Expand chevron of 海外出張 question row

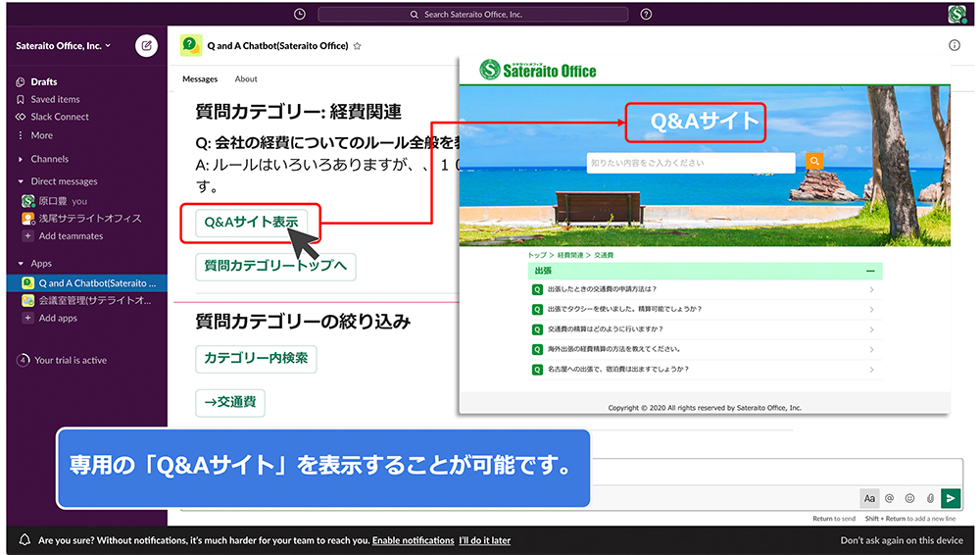pos(871,350)
